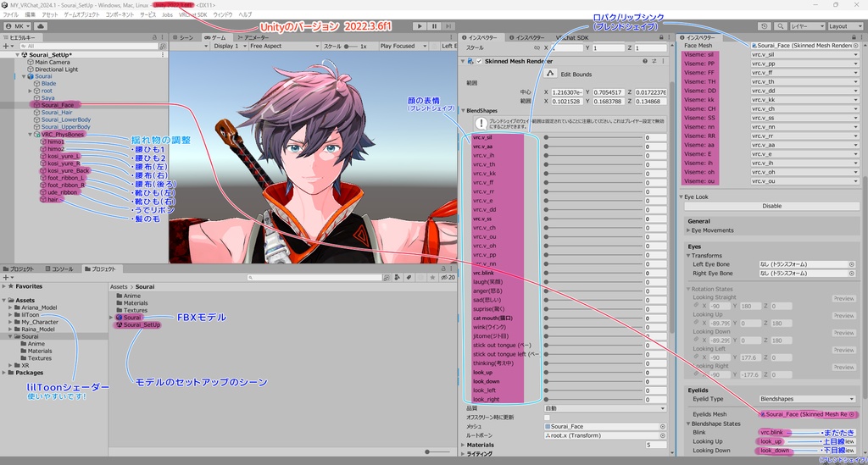Open the Eyelid Type Blendshapes dropdown
This screenshot has width=868, height=465.
[807, 399]
